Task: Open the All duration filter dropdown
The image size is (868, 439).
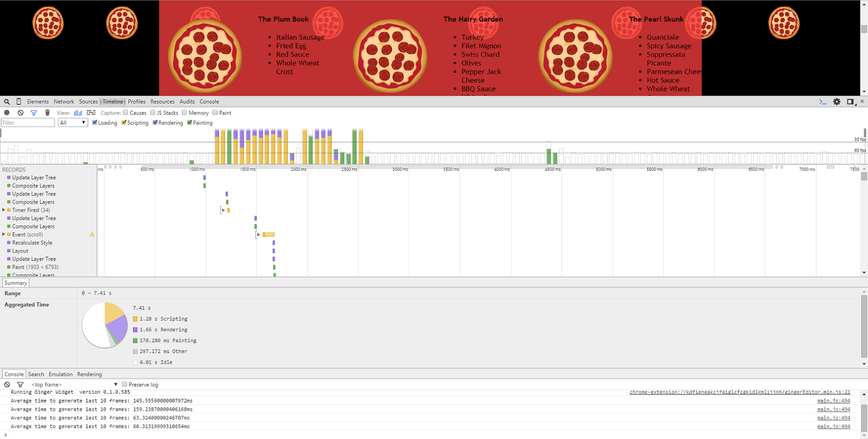Action: 73,122
